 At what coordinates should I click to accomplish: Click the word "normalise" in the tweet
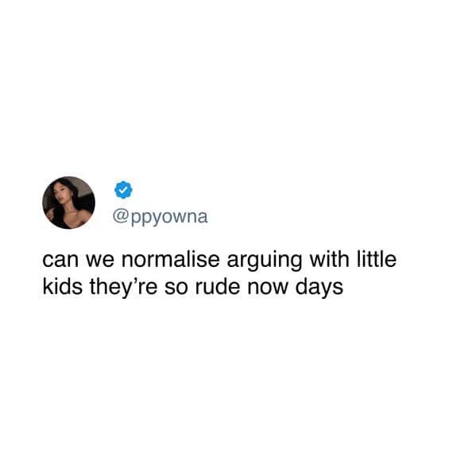[171, 260]
